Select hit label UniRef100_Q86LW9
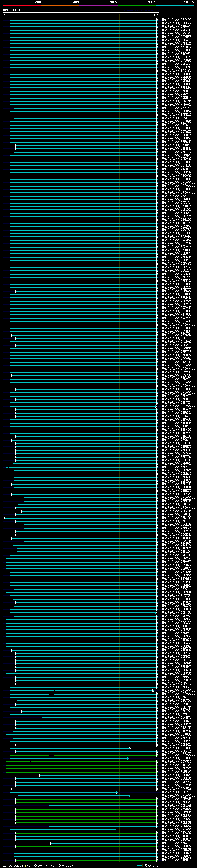Image resolution: width=197 pixels, height=868 pixels. pyautogui.click(x=177, y=524)
